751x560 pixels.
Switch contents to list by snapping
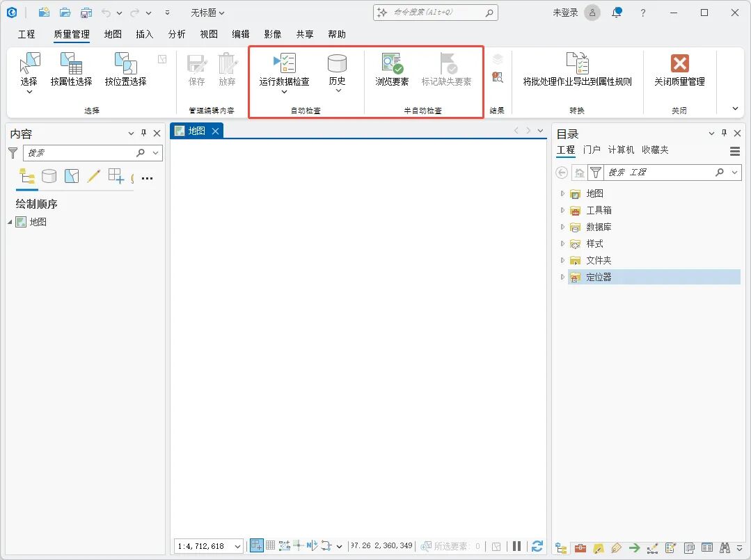click(116, 176)
